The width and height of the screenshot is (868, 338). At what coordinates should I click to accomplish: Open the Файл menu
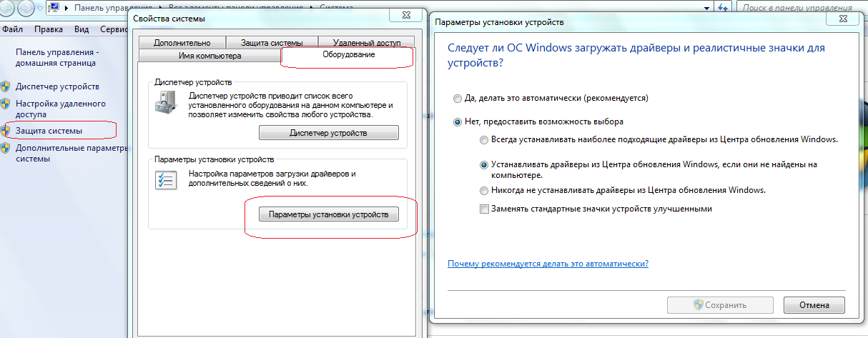pos(13,29)
